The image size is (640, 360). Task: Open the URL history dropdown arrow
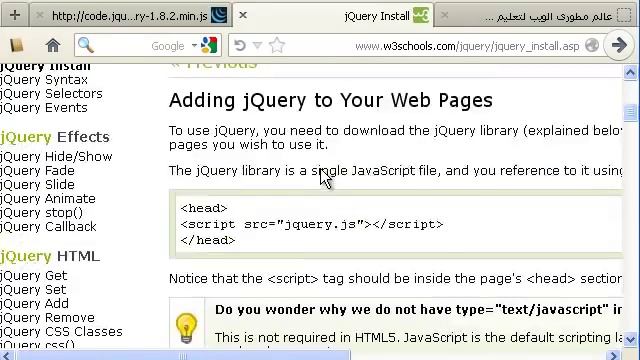pyautogui.click(x=257, y=45)
